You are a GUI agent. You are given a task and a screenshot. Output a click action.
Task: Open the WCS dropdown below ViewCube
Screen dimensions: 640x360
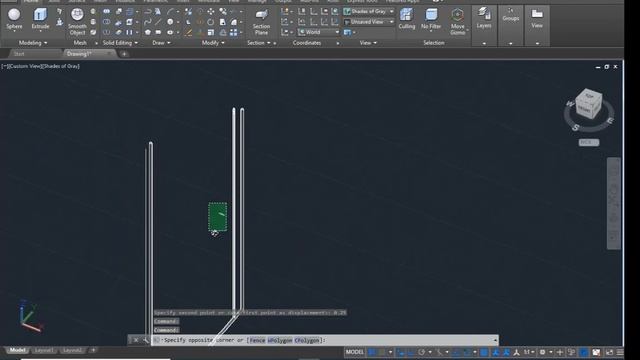tap(589, 142)
